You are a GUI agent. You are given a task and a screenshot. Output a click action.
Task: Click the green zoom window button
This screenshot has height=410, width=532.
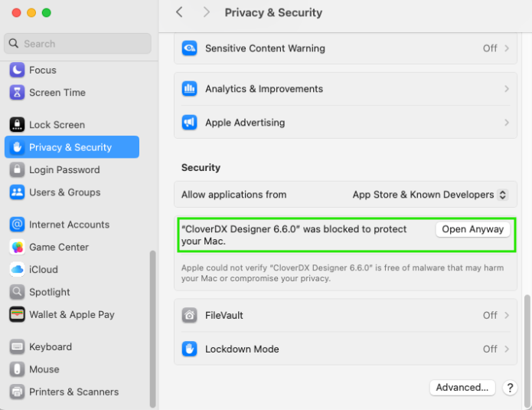(47, 13)
